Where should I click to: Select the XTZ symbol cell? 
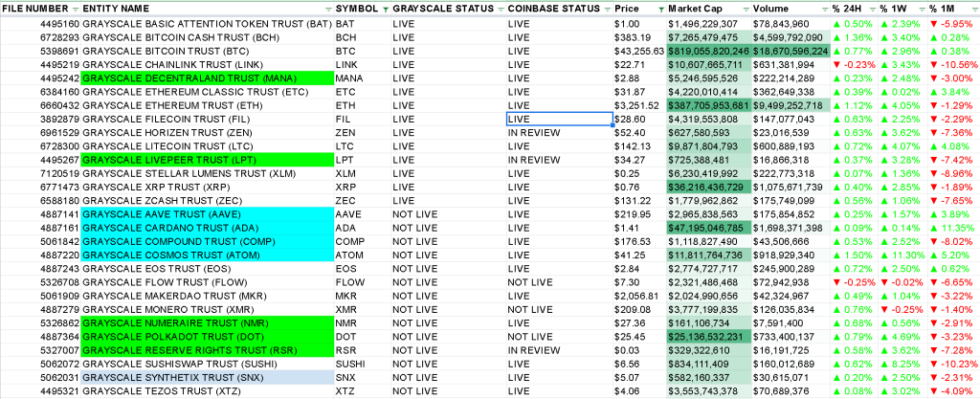(363, 391)
